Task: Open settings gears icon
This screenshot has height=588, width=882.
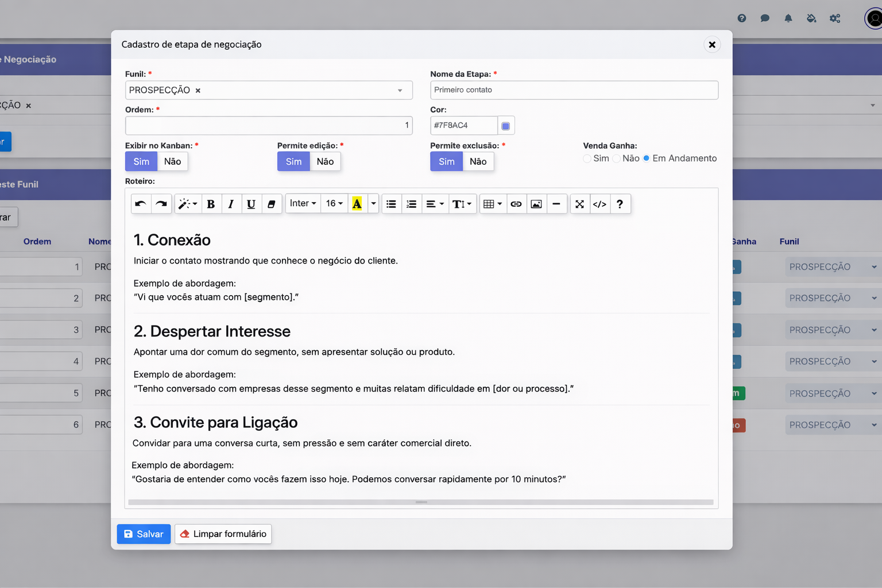Action: click(x=835, y=18)
